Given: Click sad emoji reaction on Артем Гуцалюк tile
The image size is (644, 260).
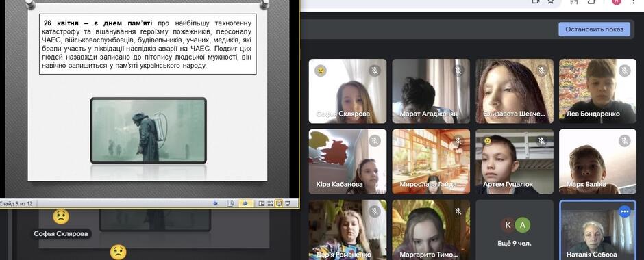Looking at the screenshot, I should point(488,141).
